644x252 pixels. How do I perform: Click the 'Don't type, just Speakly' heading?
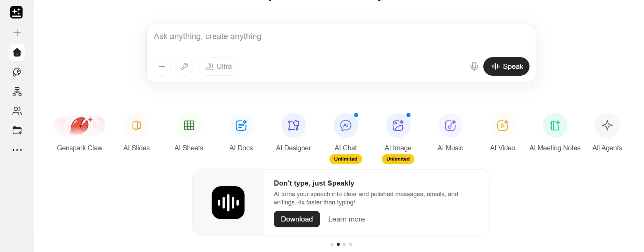[x=314, y=183]
